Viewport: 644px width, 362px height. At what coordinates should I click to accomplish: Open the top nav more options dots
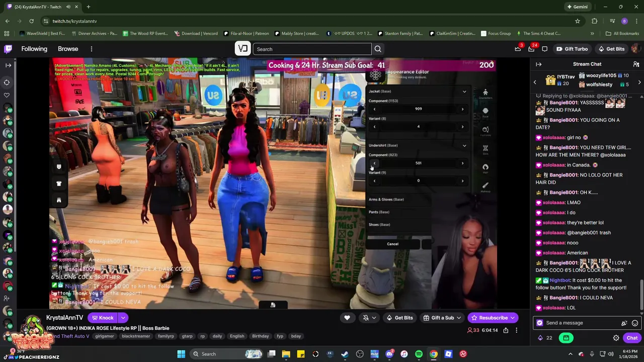point(92,49)
